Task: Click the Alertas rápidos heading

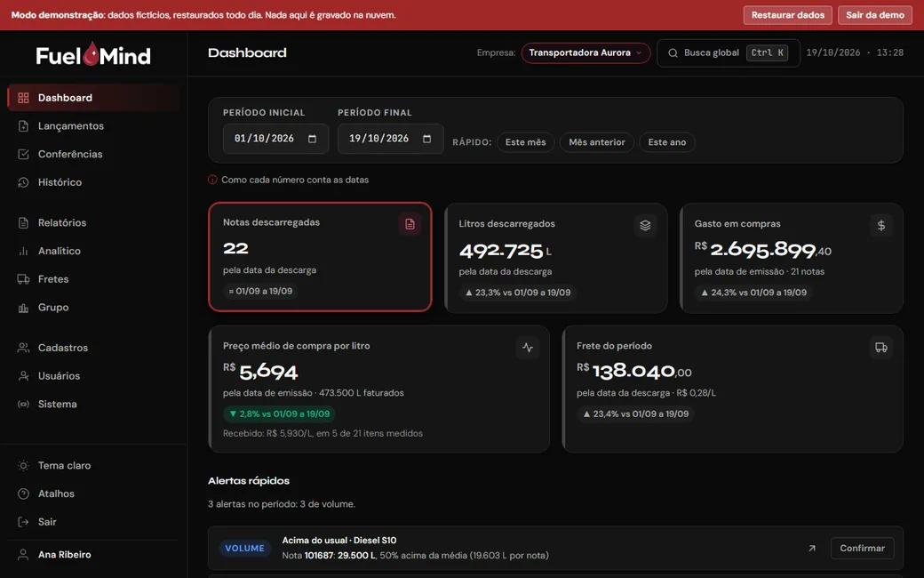Action: click(249, 481)
